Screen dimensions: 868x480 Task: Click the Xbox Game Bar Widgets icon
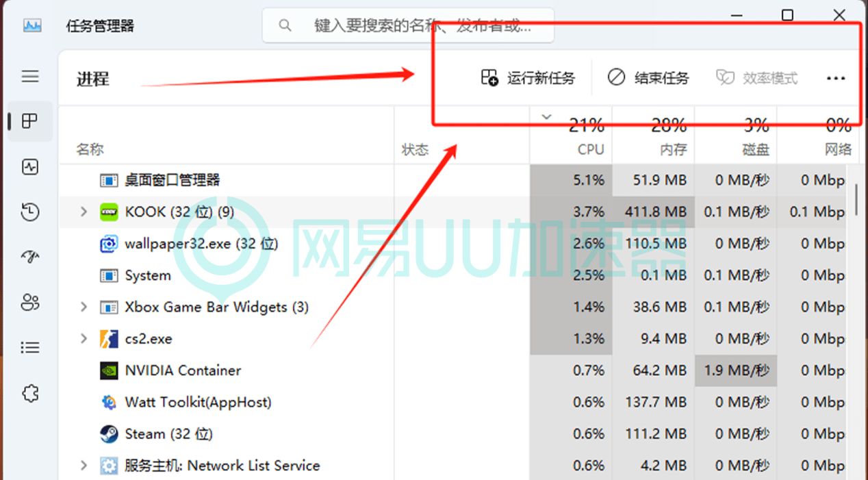(109, 307)
